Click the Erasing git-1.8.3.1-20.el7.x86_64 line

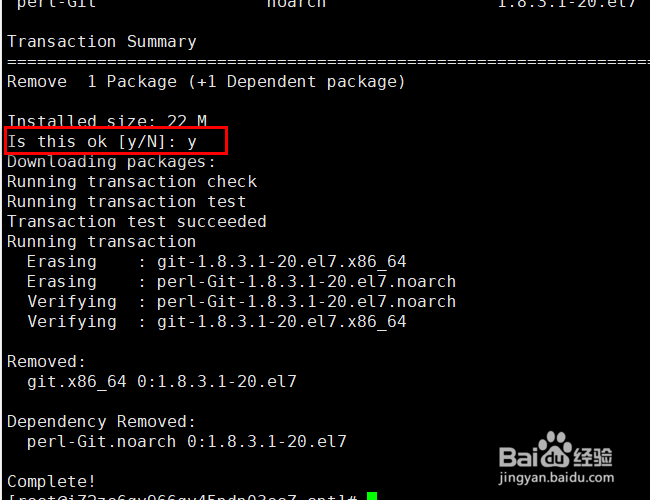tap(216, 261)
